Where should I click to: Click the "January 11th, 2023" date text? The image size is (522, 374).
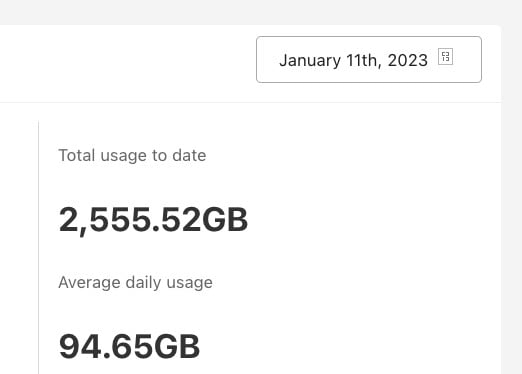tap(353, 60)
